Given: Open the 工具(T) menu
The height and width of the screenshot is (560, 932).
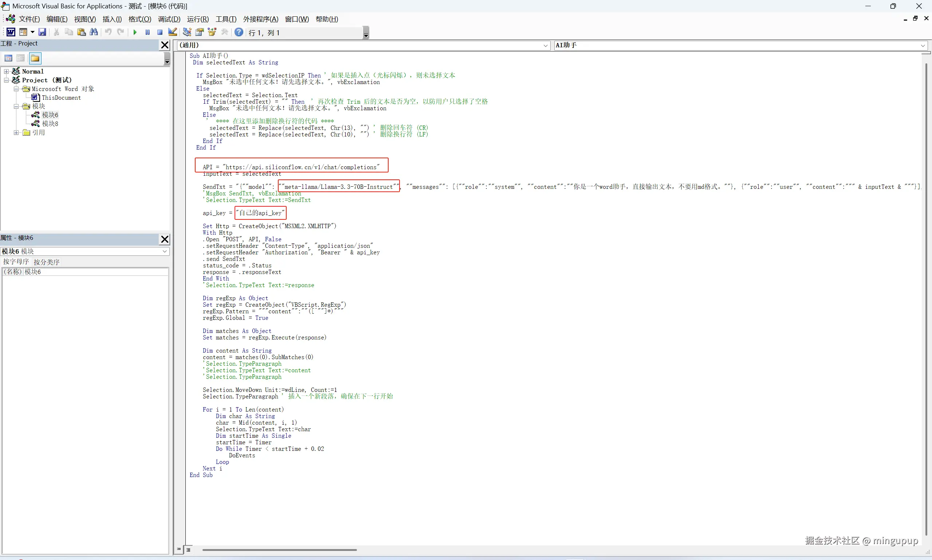Looking at the screenshot, I should point(226,19).
